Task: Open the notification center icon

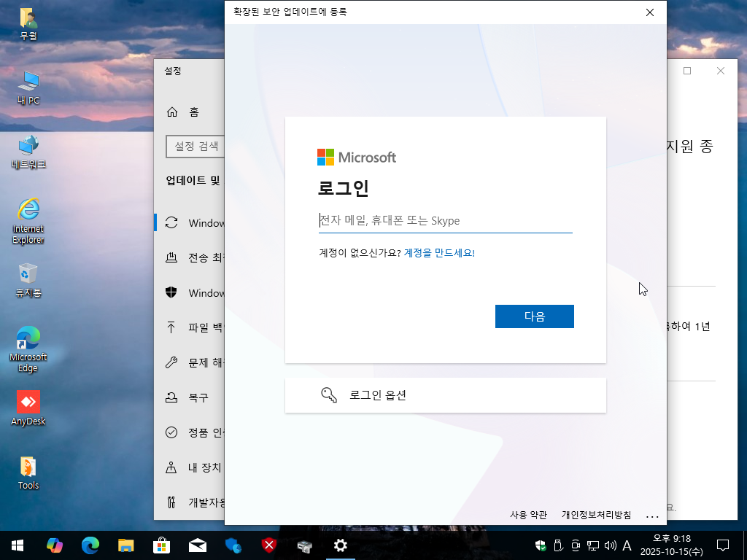Action: (723, 545)
